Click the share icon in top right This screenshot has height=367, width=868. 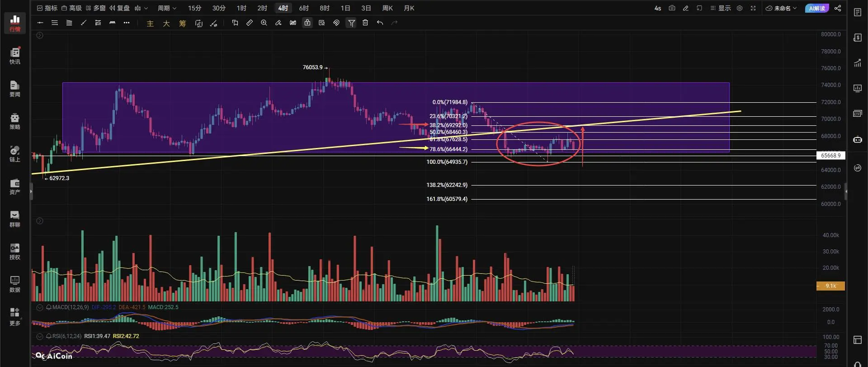838,8
